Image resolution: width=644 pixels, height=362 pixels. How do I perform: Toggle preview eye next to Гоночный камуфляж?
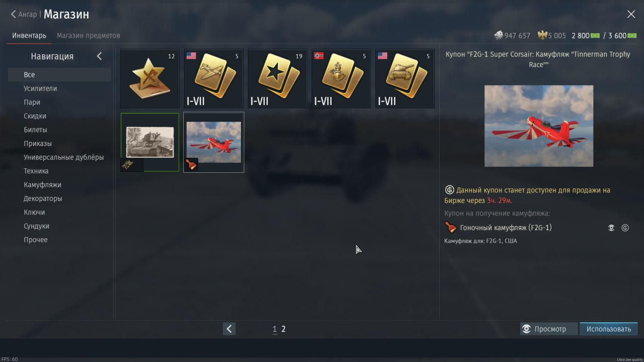611,228
